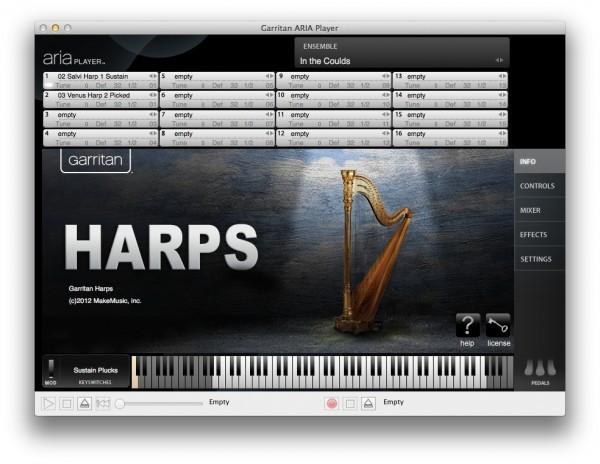This screenshot has width=600, height=464.
Task: Open the INFO tab
Action: [x=540, y=161]
